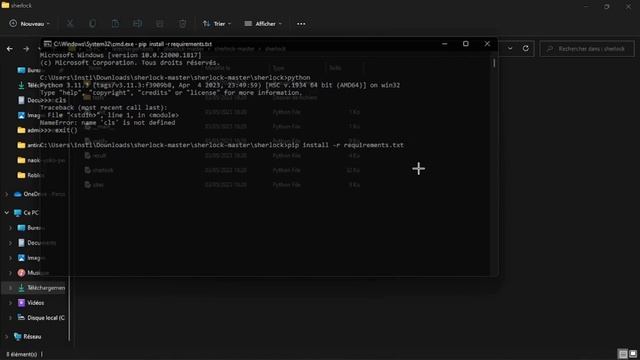This screenshot has width=640, height=360.
Task: Expand Vidéos under Ce PC
Action: [x=11, y=303]
